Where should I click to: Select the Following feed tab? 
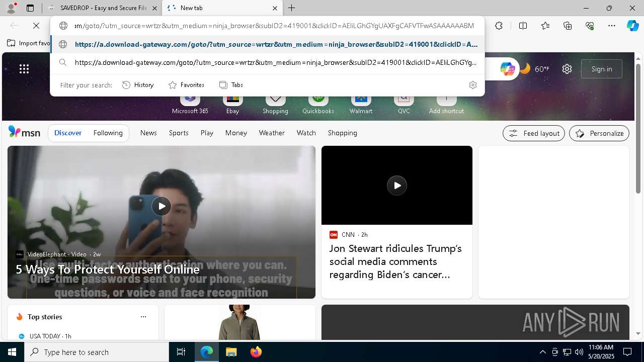108,133
